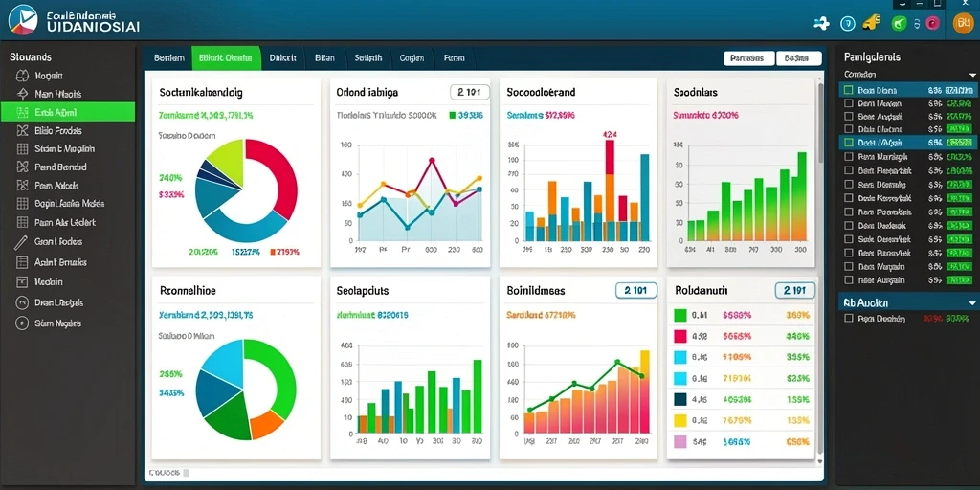Tick the checkbox in first highlighted right-panel row
Screen dimensions: 980x490
pos(848,90)
